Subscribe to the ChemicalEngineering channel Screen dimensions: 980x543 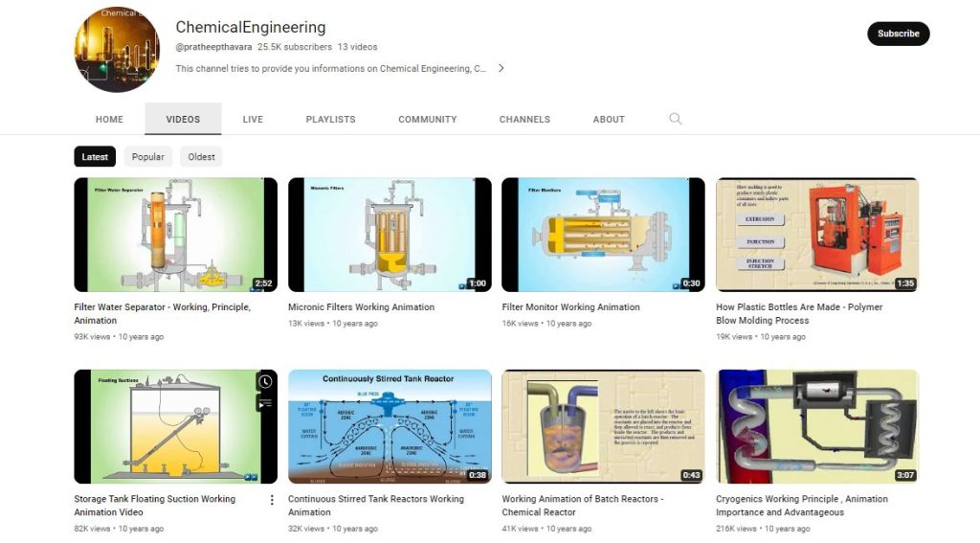[898, 34]
